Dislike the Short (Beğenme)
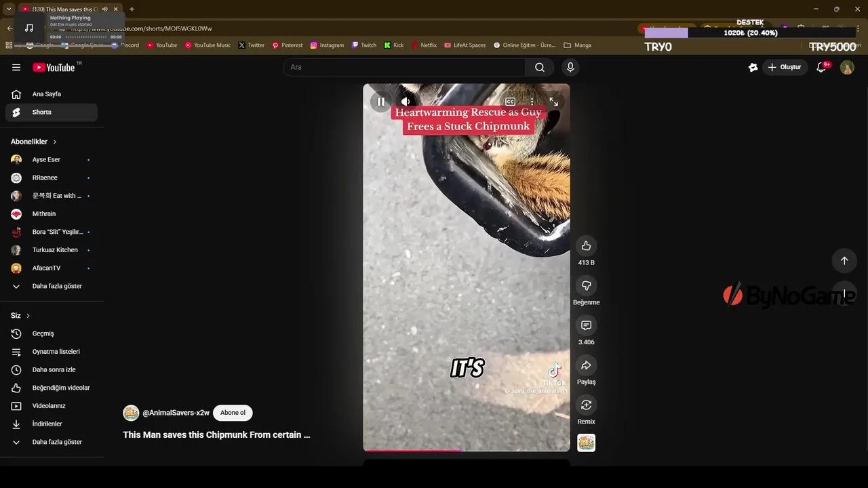This screenshot has height=488, width=868. pos(587,285)
